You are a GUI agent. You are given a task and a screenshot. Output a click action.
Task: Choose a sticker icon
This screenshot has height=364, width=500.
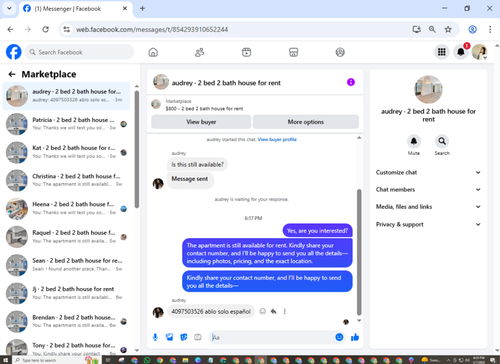pyautogui.click(x=184, y=337)
